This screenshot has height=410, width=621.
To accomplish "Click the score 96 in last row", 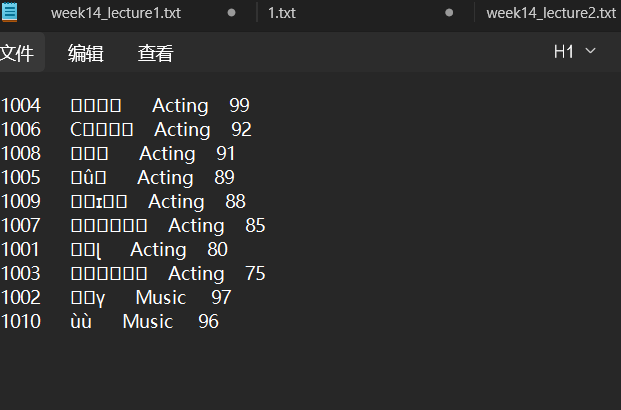I will (208, 322).
